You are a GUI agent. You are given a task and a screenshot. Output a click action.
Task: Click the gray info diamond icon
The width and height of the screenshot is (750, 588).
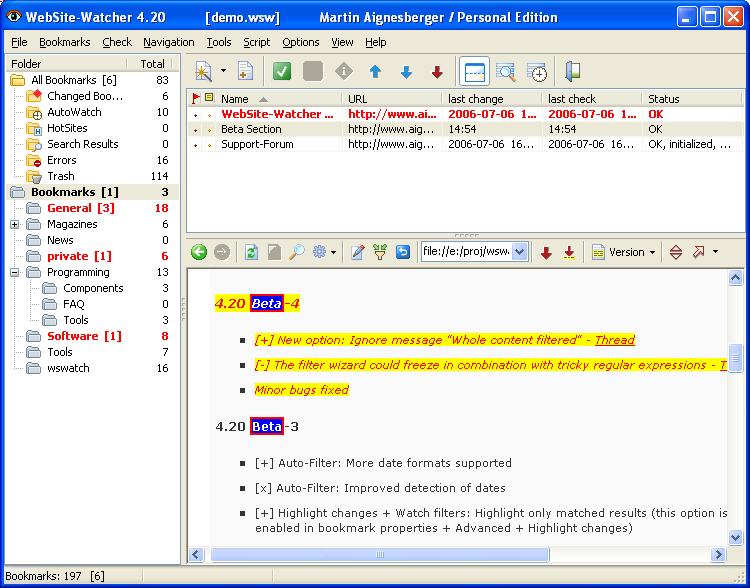pyautogui.click(x=343, y=72)
